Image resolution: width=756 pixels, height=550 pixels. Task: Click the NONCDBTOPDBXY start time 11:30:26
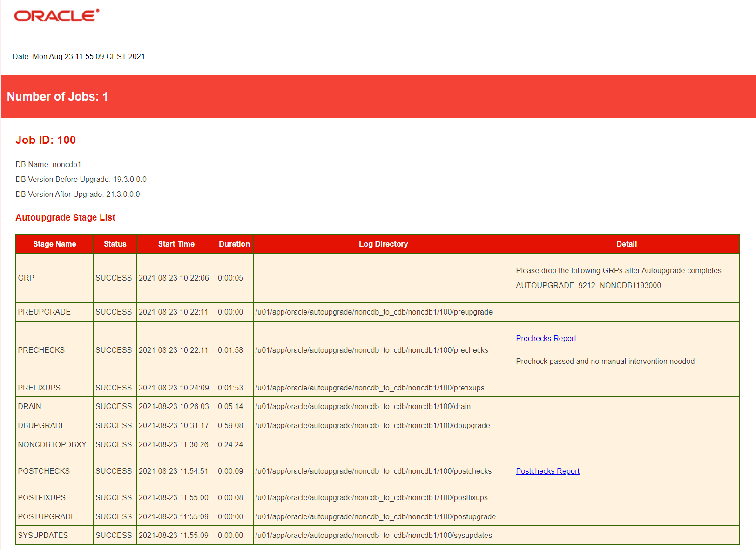[x=174, y=444]
